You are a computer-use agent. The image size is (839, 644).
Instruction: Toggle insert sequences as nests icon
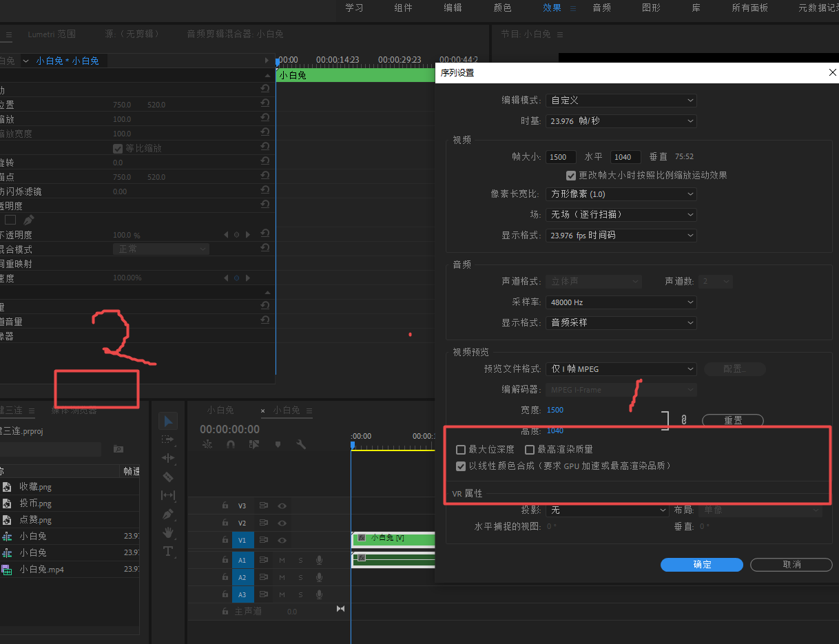coord(207,445)
